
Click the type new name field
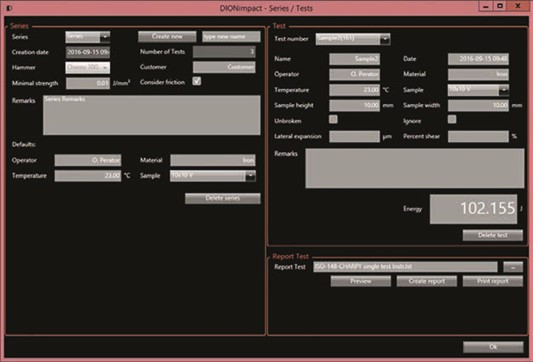tap(231, 36)
